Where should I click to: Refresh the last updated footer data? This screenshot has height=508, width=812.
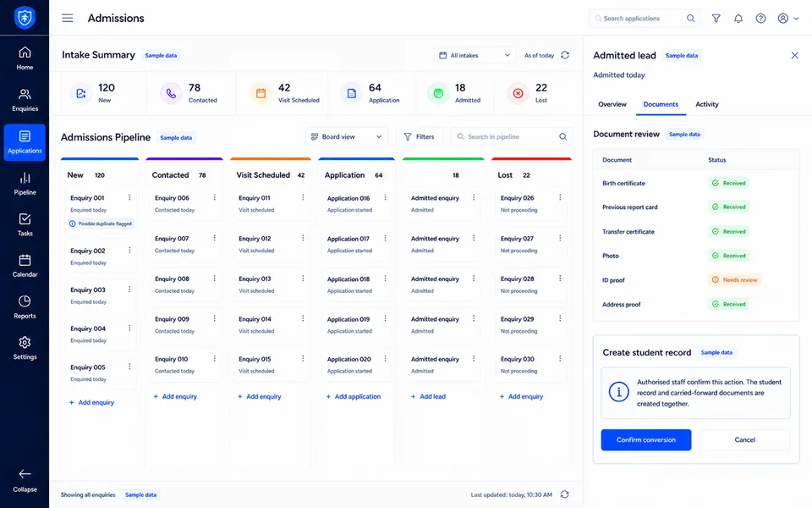click(565, 494)
